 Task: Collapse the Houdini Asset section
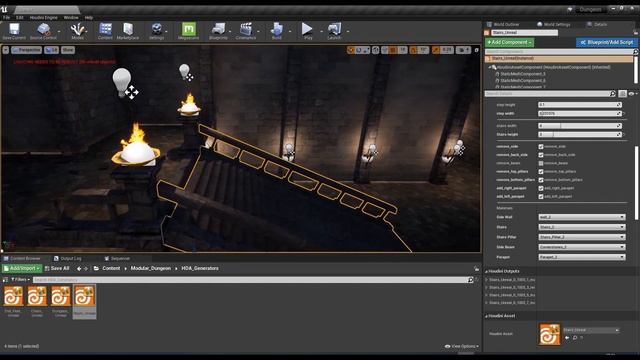point(487,316)
